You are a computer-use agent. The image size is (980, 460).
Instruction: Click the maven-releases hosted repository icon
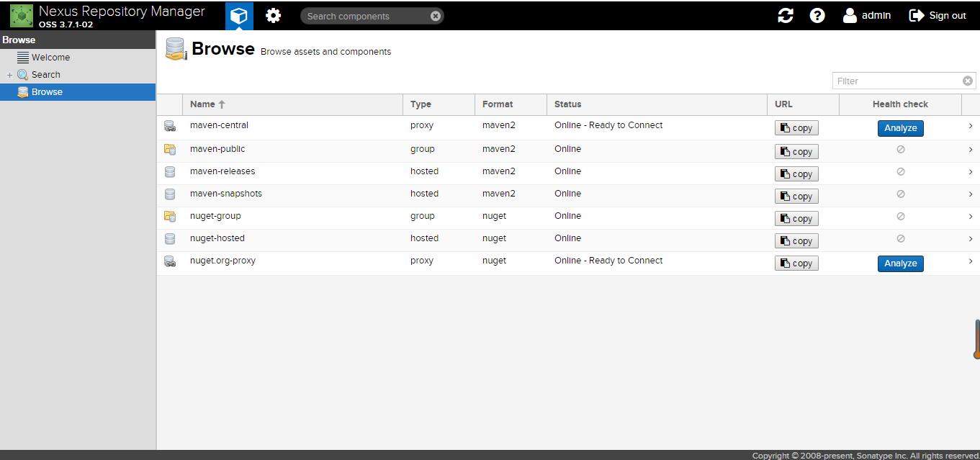(x=170, y=172)
